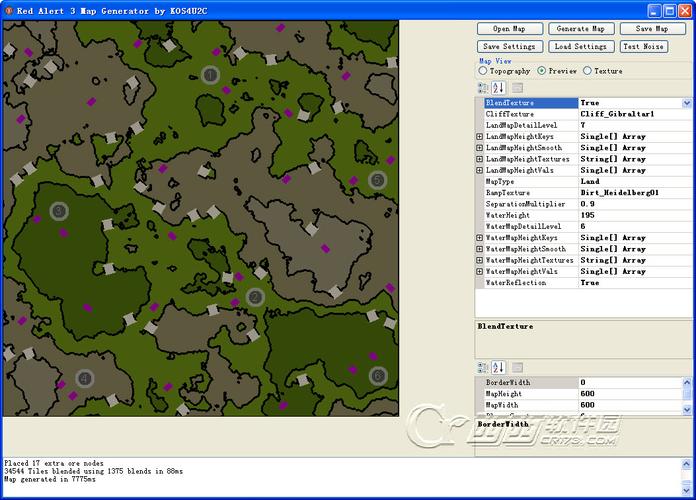Select the MapType property
This screenshot has width=696, height=500.
coord(588,182)
